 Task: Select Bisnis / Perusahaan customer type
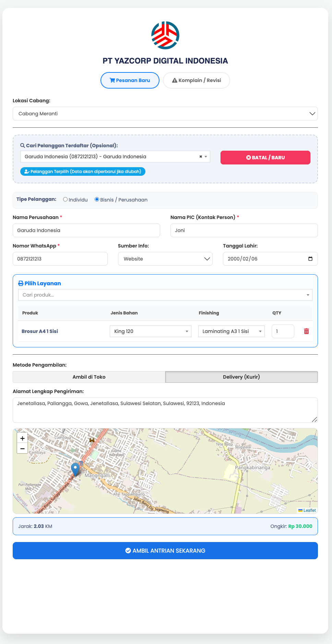click(97, 199)
